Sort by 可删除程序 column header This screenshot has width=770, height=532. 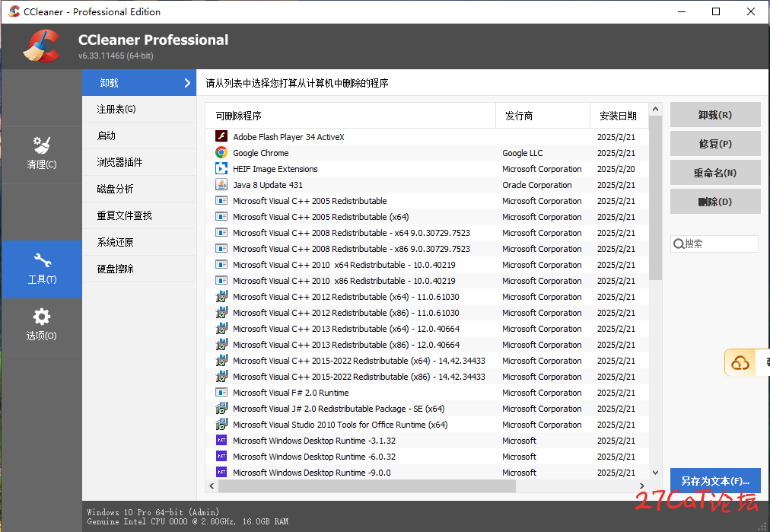[350, 116]
